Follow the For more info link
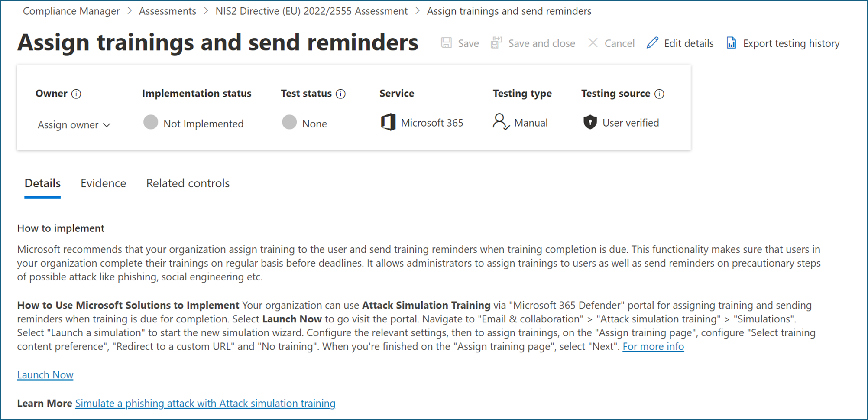The height and width of the screenshot is (420, 868). pyautogui.click(x=653, y=347)
